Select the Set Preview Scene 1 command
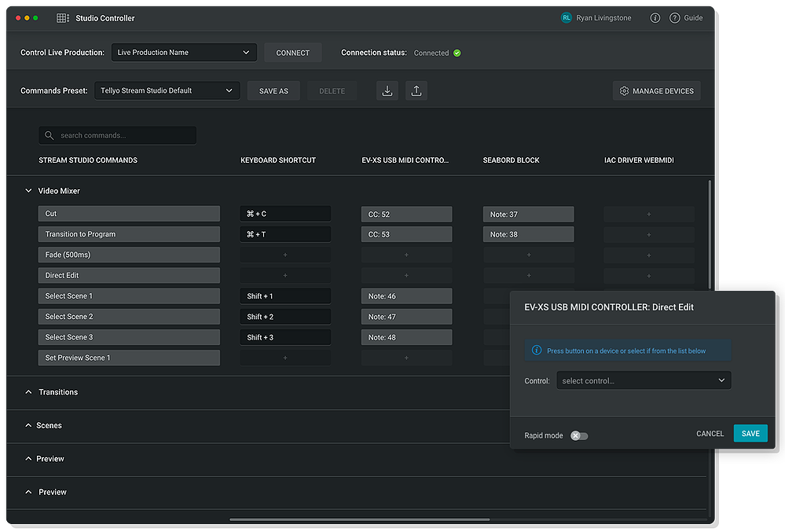The height and width of the screenshot is (532, 785). (129, 358)
